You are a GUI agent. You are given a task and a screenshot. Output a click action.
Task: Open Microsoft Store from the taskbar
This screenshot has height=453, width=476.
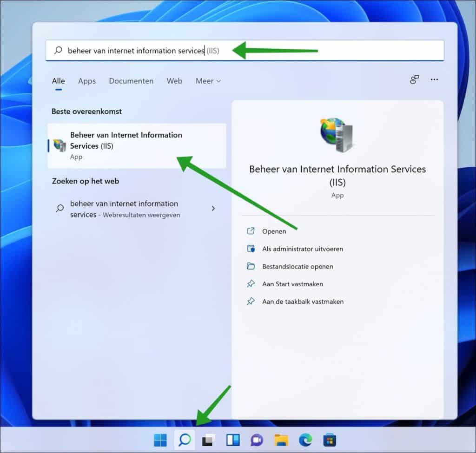(330, 440)
